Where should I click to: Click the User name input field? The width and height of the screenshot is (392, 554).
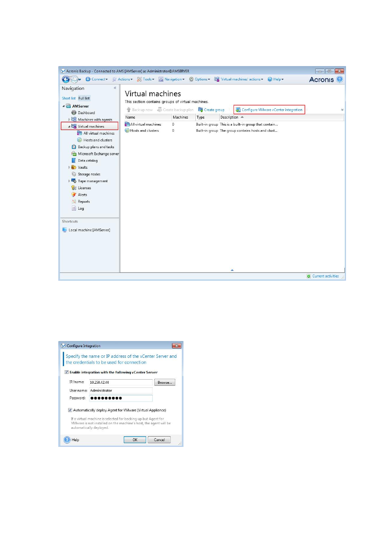pos(121,390)
